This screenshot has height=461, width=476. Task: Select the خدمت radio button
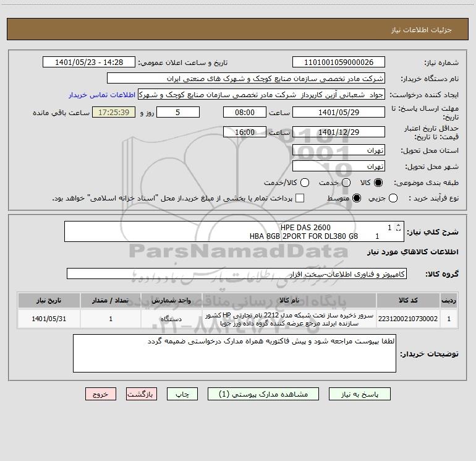point(346,183)
